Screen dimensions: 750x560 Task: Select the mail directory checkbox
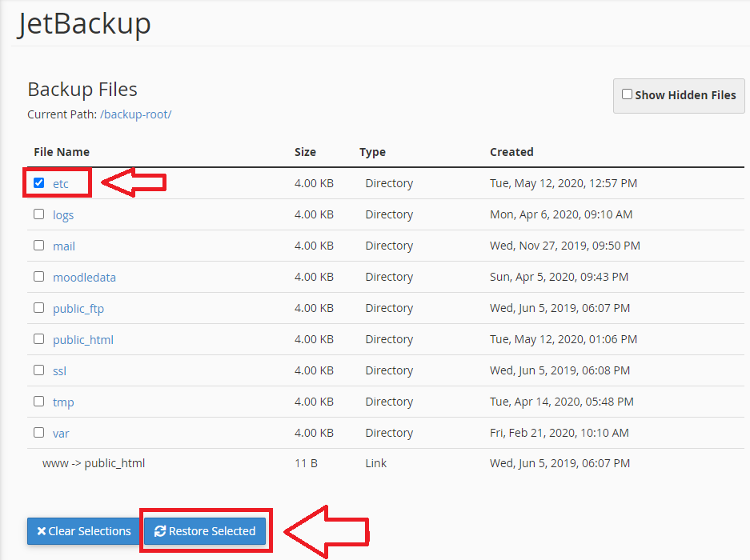[38, 246]
